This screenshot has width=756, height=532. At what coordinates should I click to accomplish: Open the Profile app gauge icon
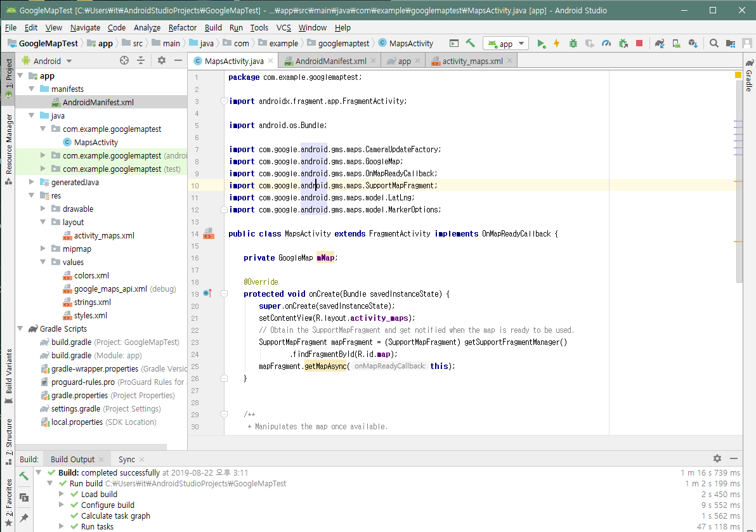(x=606, y=43)
